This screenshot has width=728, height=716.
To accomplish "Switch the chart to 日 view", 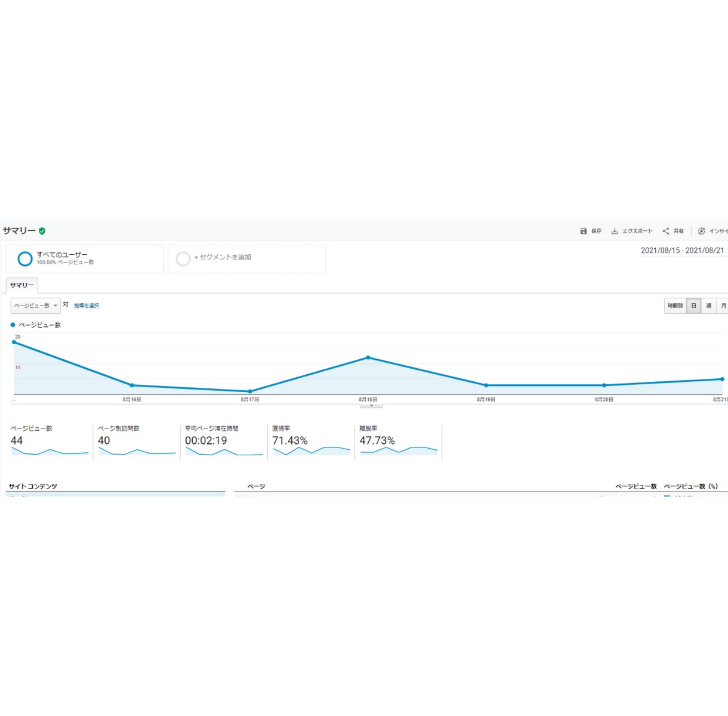I will [x=693, y=305].
